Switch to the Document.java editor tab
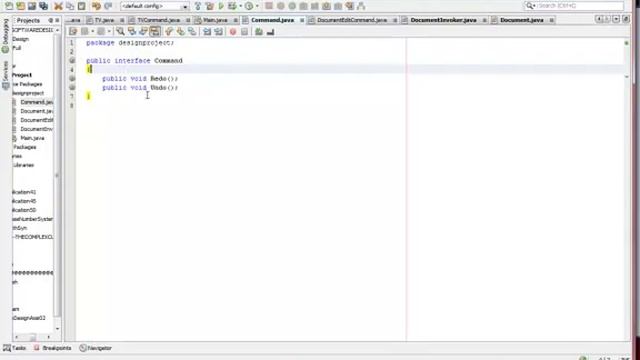640x360 pixels. (521, 20)
